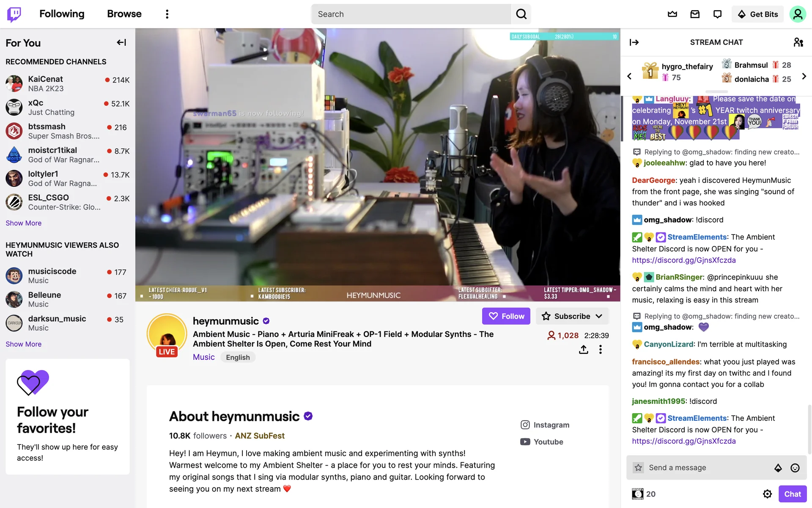Screen dimensions: 812x508
Task: Click the Twitch logo home icon
Action: tap(14, 14)
